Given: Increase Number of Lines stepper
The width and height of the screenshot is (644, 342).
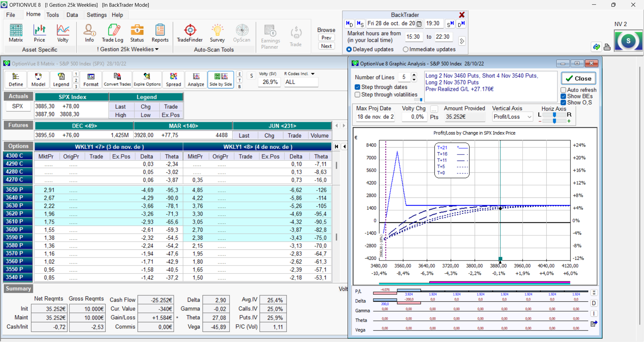Looking at the screenshot, I should 414,75.
